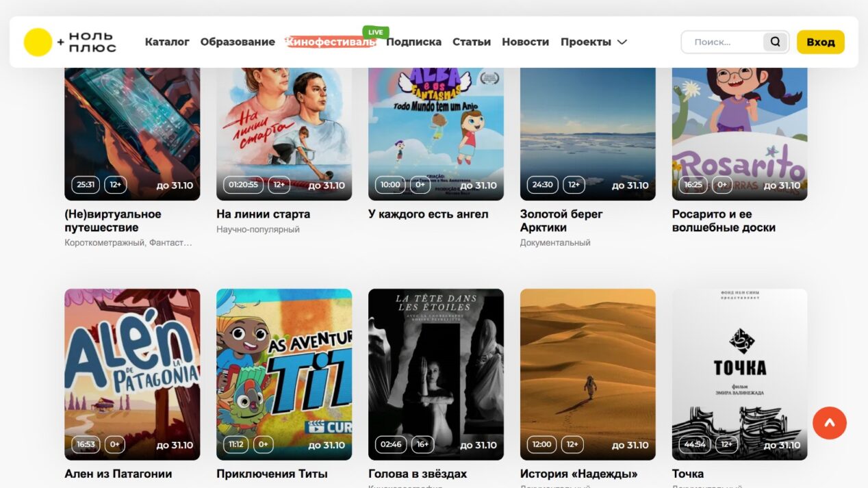Open the Новости page
The height and width of the screenshot is (488, 868).
pos(525,42)
